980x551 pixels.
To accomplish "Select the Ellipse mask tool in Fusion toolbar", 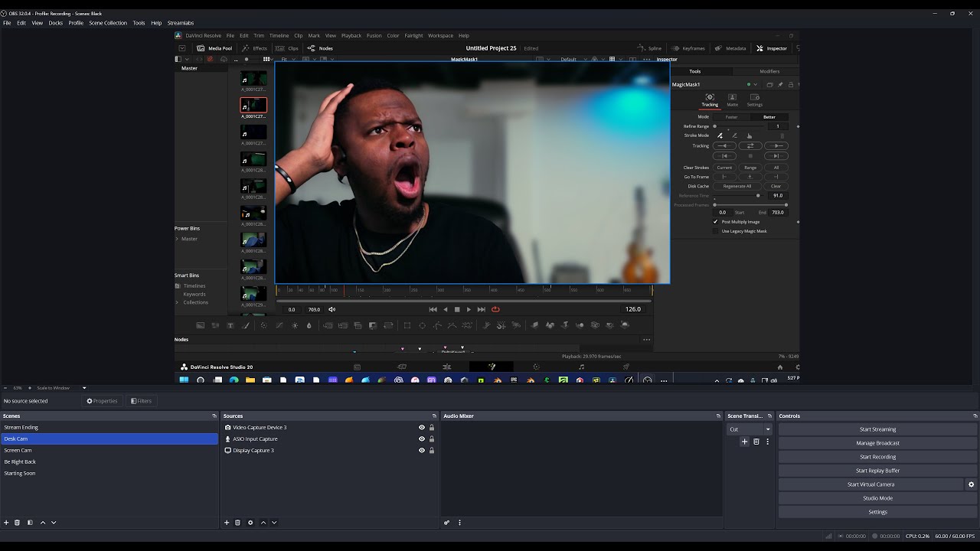I will coord(422,325).
